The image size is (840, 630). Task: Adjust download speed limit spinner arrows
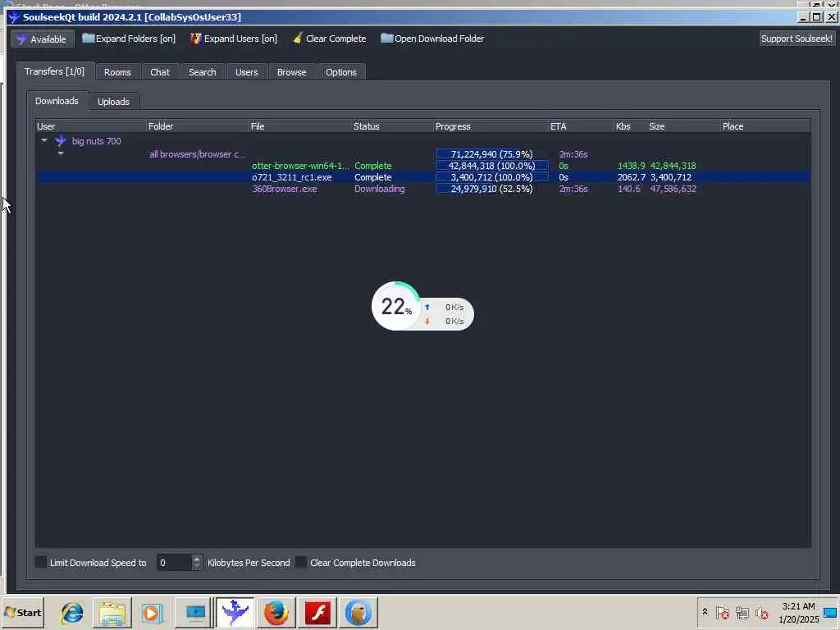point(197,563)
